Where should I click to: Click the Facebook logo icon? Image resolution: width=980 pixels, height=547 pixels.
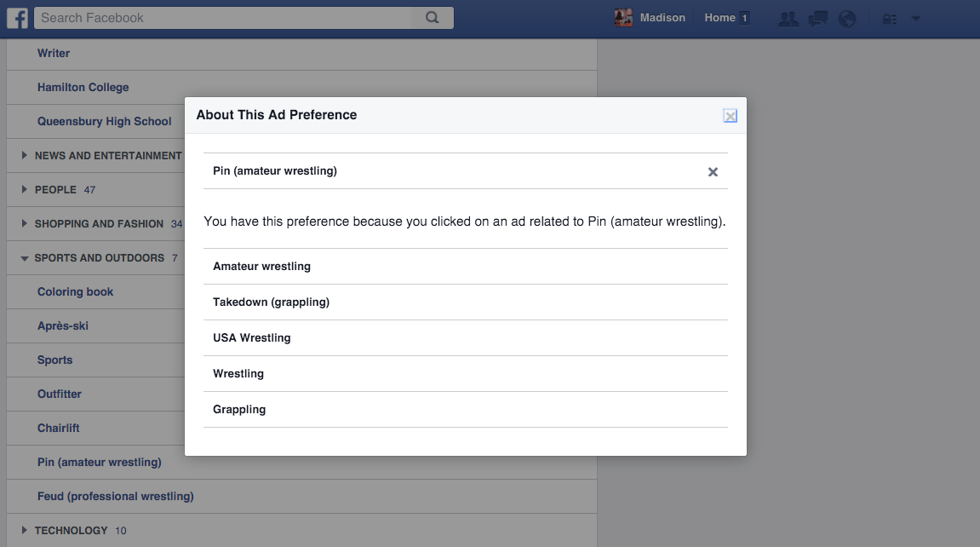pyautogui.click(x=18, y=18)
